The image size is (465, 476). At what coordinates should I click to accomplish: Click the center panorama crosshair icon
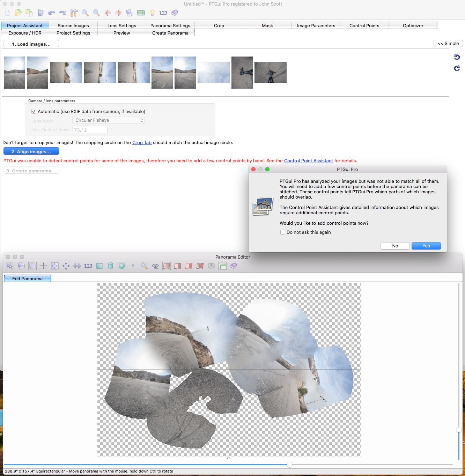coord(44,266)
